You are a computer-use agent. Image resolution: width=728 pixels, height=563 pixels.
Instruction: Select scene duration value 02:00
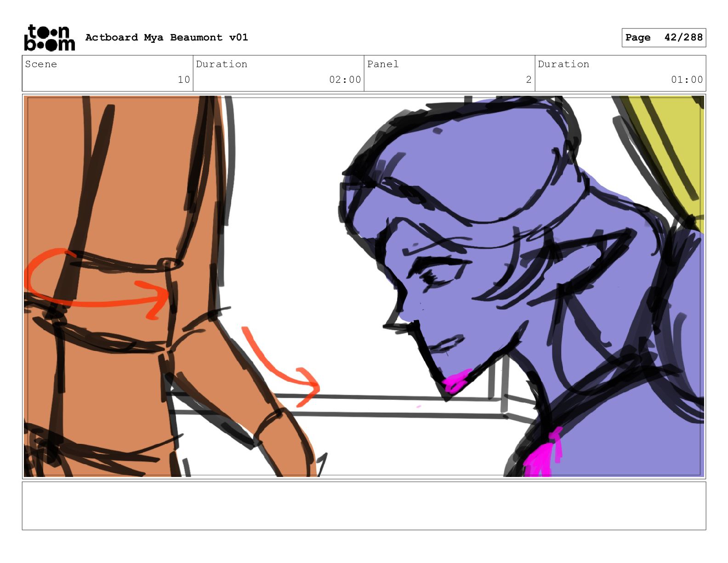[345, 80]
